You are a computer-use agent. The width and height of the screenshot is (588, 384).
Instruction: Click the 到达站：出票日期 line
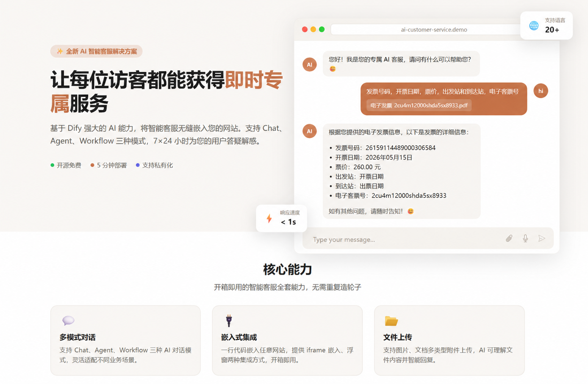tap(359, 186)
